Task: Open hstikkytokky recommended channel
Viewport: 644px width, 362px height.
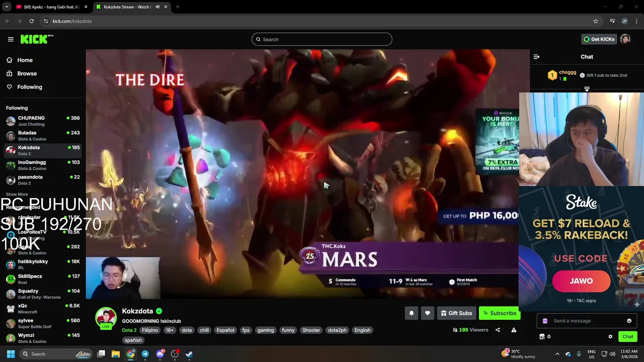Action: (x=43, y=264)
